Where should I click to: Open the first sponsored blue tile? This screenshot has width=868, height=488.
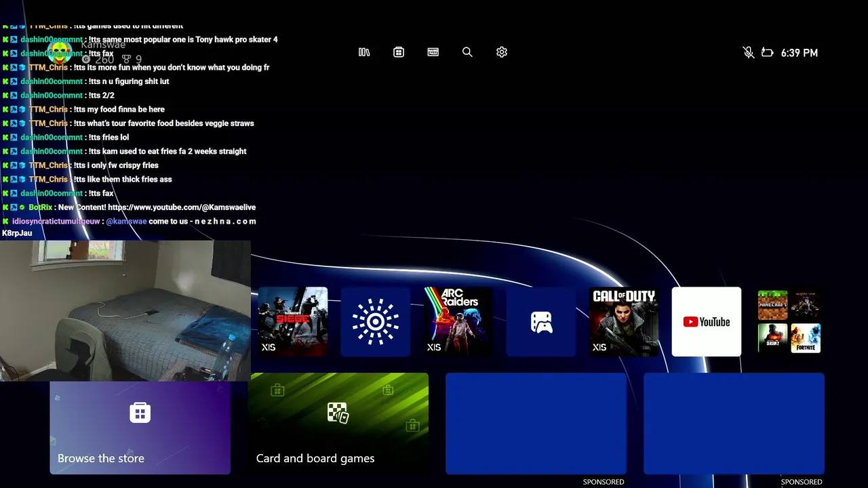coord(536,424)
